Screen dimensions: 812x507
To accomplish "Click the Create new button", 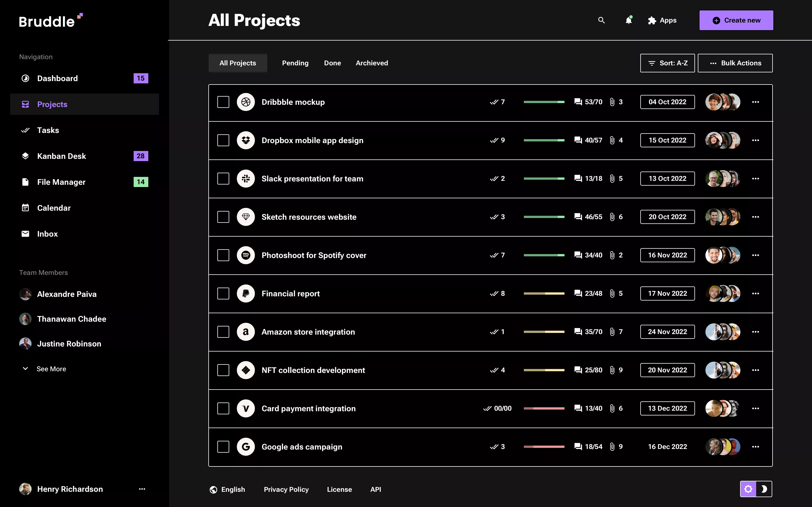I will point(736,20).
